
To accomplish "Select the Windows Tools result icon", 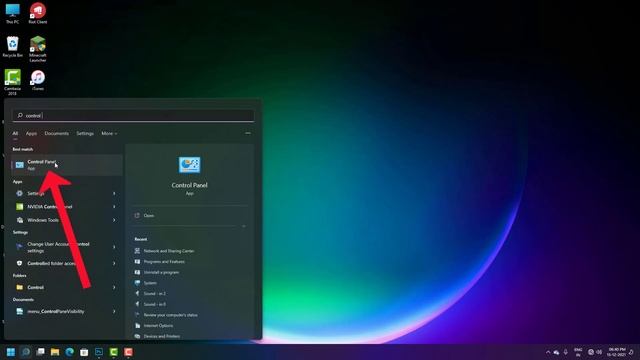I will [19, 220].
